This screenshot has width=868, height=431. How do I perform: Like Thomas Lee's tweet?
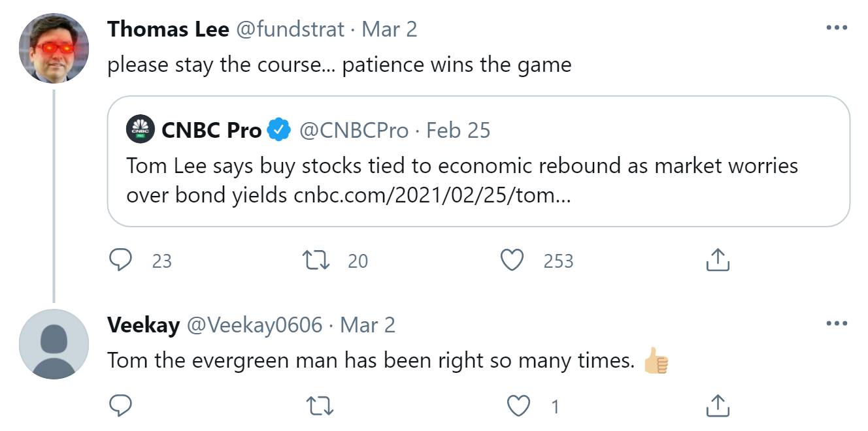pos(512,261)
